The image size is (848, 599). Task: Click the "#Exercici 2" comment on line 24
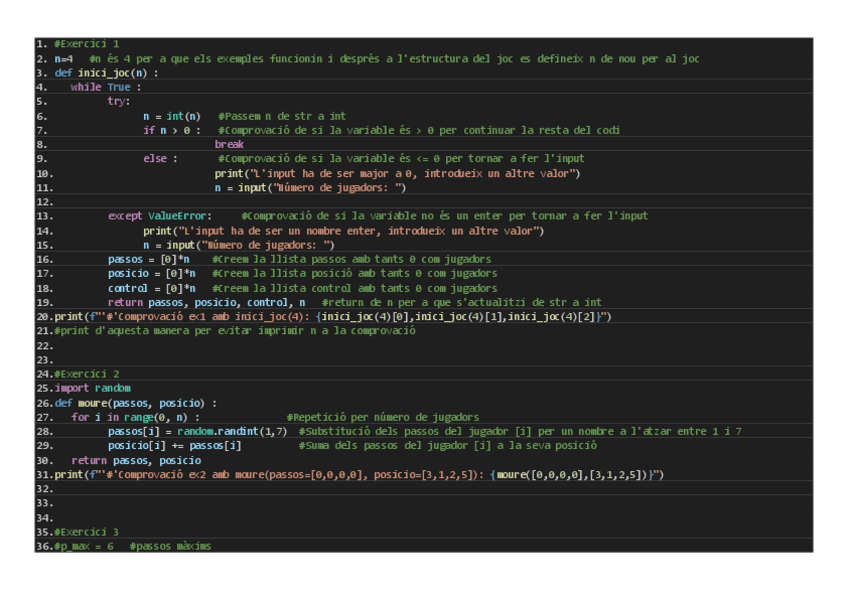tap(86, 373)
